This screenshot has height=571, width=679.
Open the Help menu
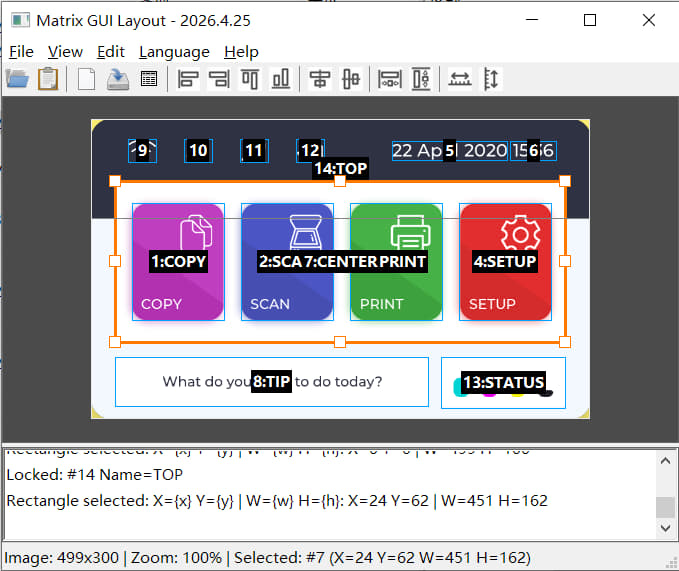(241, 52)
